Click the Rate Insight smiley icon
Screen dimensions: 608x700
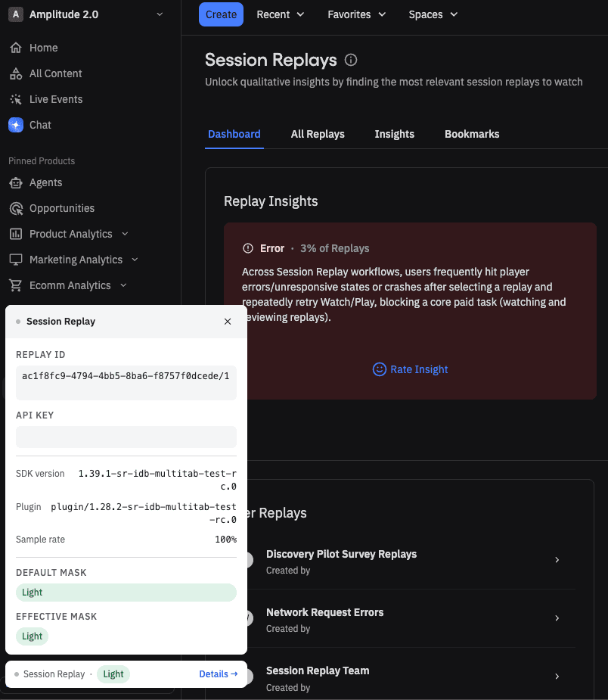(379, 369)
